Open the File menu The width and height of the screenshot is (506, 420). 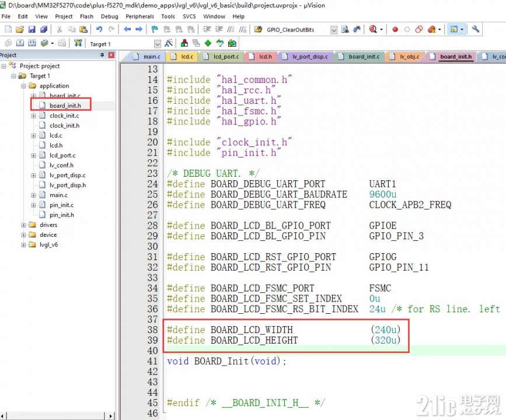tap(6, 16)
